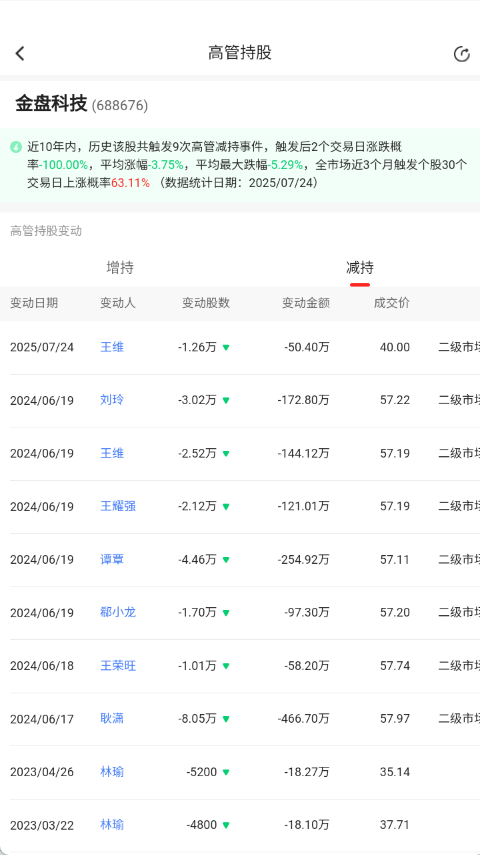Open 林瑜 link in the 2023/04/26 row
Screen dimensions: 480x855
[112, 772]
